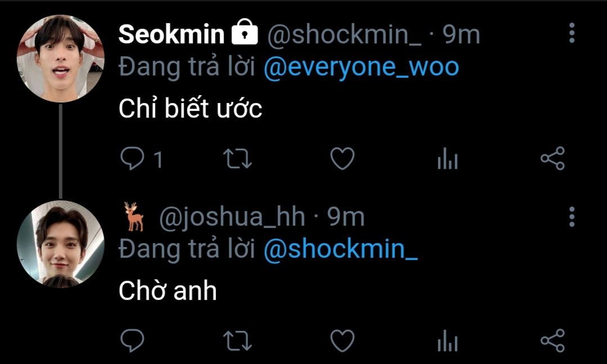Image resolution: width=607 pixels, height=364 pixels.
Task: Reply to the 'Chờ anh' tweet
Action: (132, 340)
